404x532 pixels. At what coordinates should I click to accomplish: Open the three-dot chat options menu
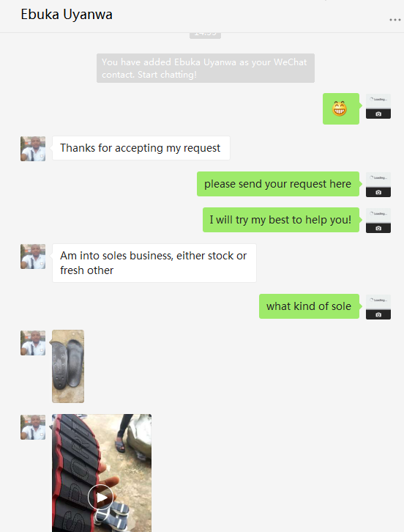[x=394, y=20]
